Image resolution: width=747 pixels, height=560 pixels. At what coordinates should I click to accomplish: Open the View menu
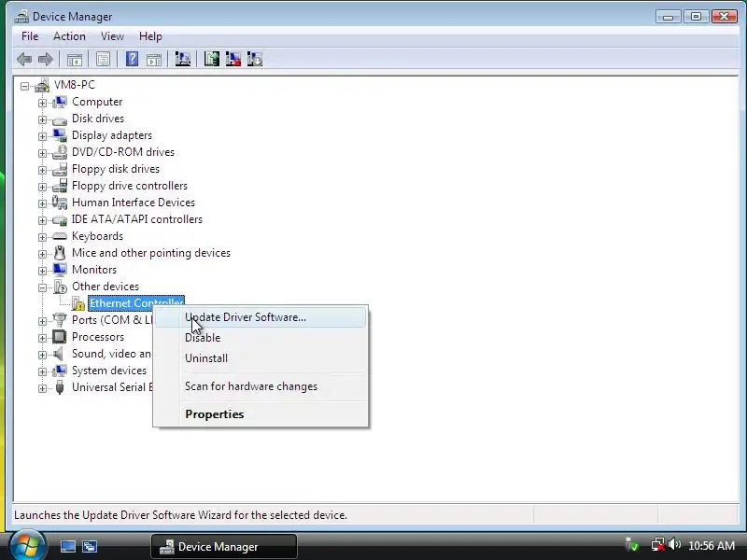pos(112,36)
